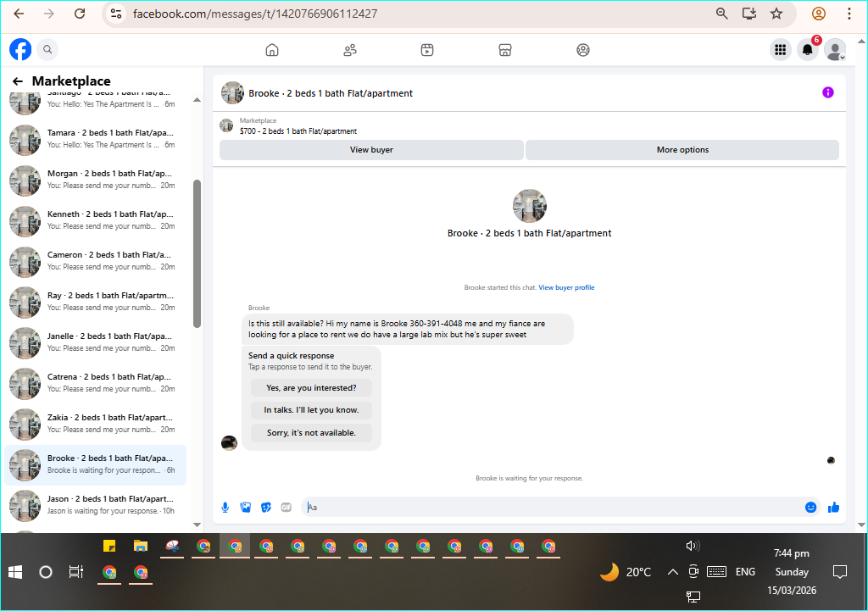Bookmark this page with the star
The width and height of the screenshot is (868, 611).
pyautogui.click(x=776, y=14)
